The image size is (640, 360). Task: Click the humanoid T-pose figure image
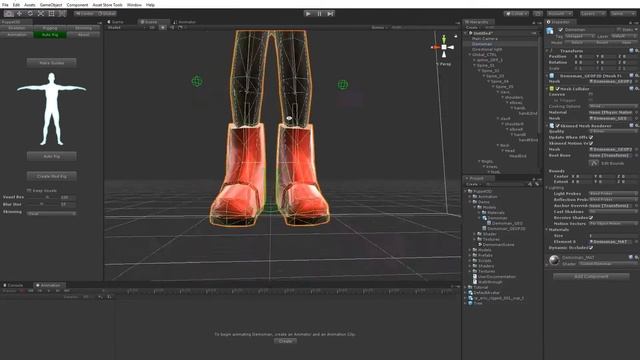click(51, 109)
